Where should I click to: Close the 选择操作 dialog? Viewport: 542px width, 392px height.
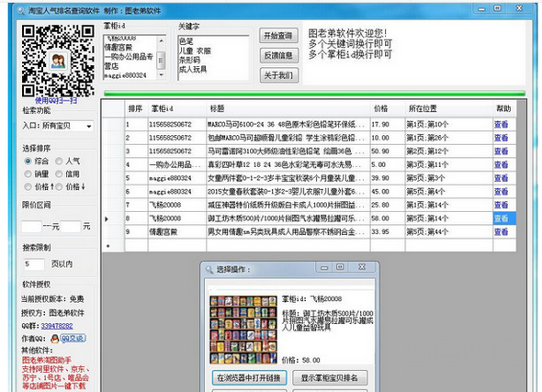pos(362,266)
